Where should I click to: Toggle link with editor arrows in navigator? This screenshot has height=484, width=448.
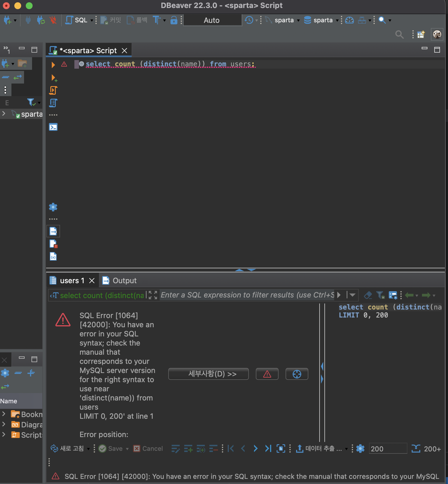tap(18, 77)
